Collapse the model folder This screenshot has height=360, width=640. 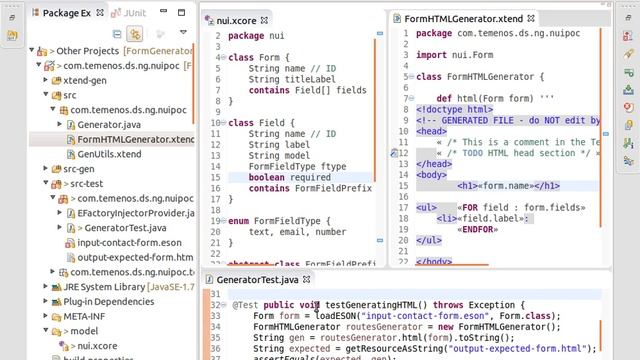point(46,330)
